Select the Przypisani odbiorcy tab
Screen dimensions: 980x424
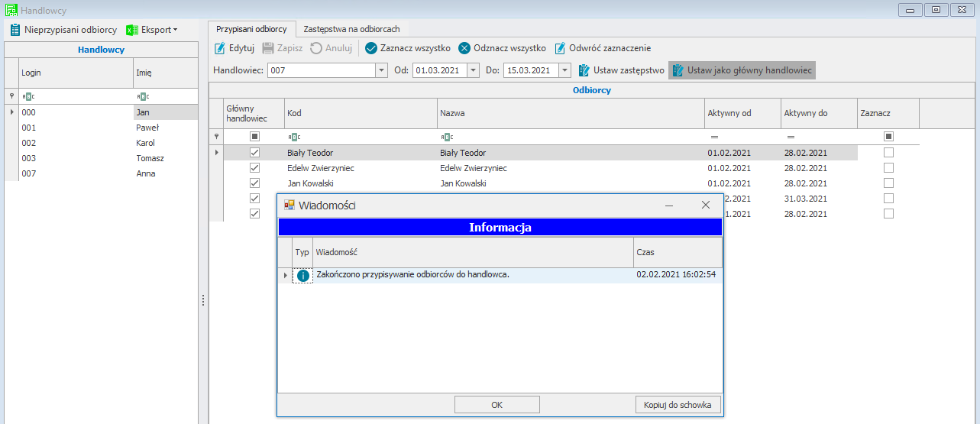tap(251, 29)
